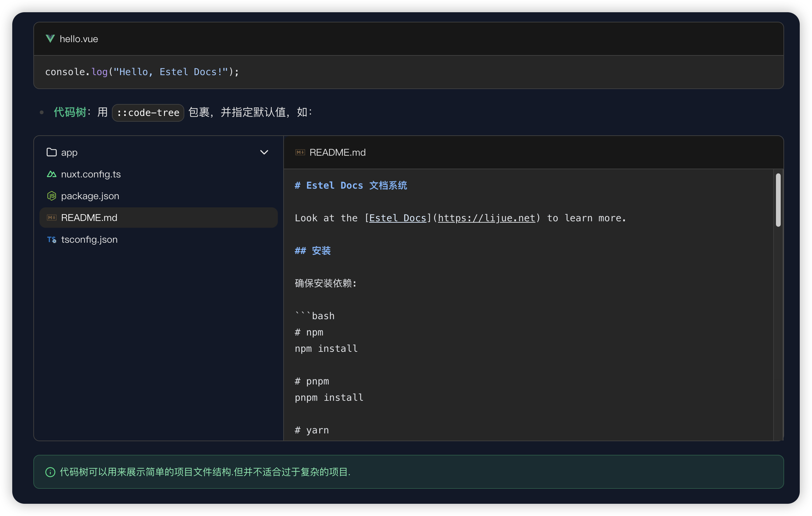Click the Vue logo icon beside hello.vue
This screenshot has height=516, width=812.
(x=50, y=39)
